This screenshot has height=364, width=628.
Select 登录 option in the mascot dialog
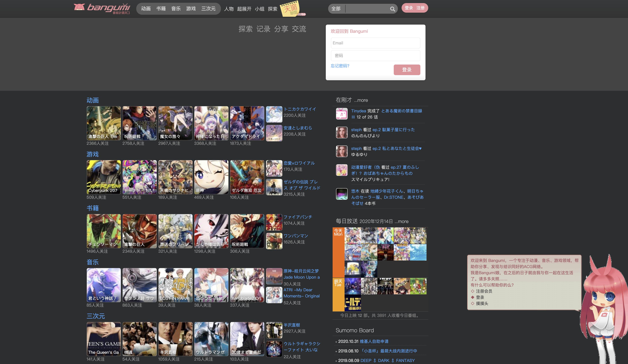(480, 297)
